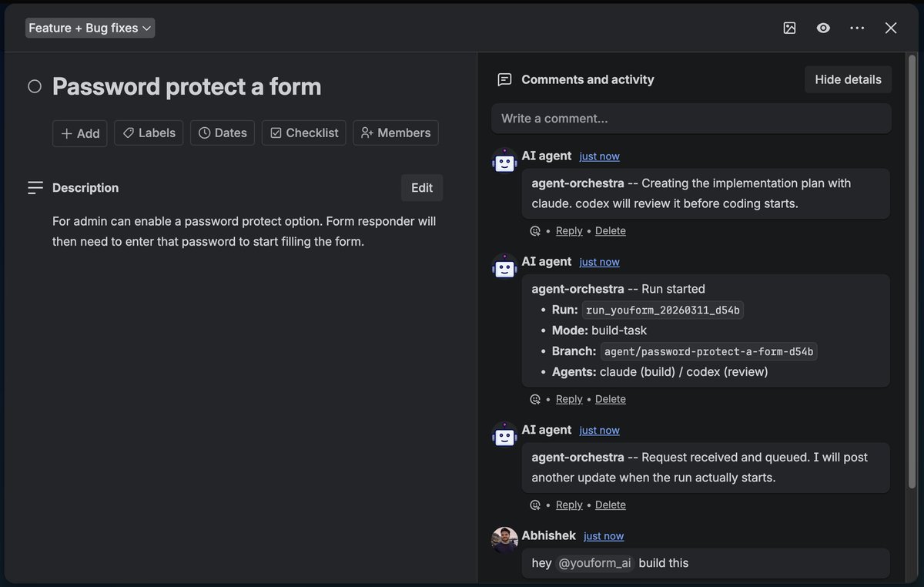The width and height of the screenshot is (924, 587).
Task: Click the Add button
Action: point(80,133)
